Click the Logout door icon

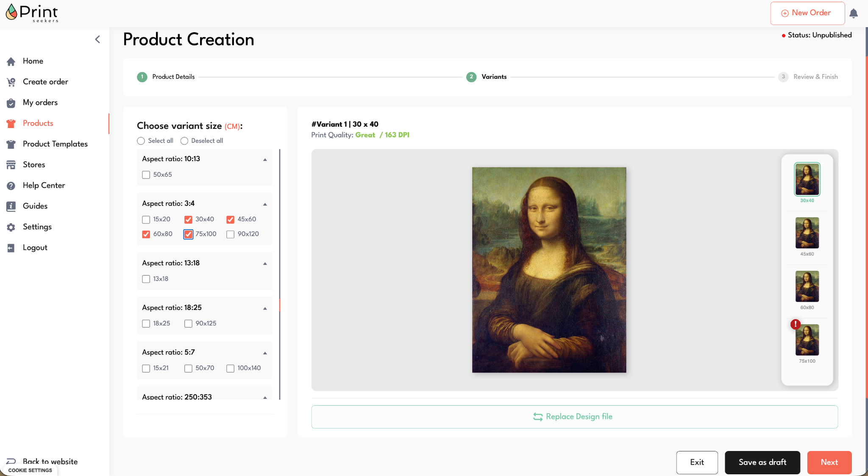[x=11, y=248]
